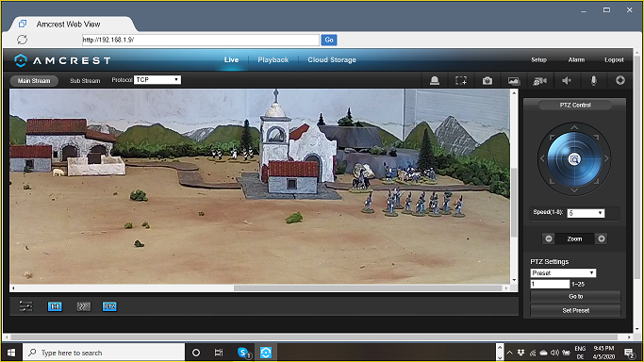Open the Alarm menu

tap(576, 60)
